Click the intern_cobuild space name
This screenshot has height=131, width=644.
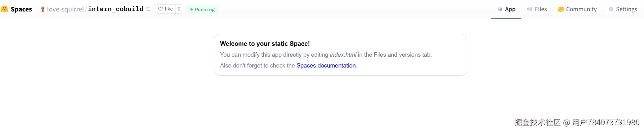coord(116,9)
